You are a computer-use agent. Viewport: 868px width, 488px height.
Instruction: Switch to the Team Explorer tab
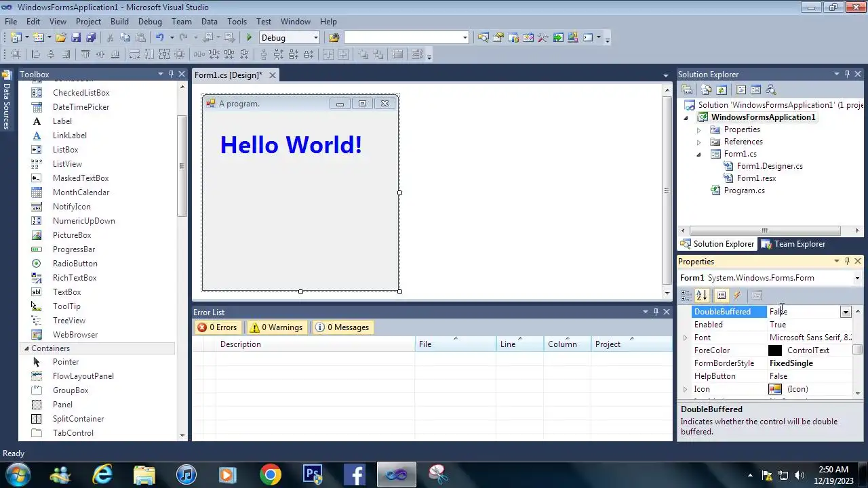point(793,244)
